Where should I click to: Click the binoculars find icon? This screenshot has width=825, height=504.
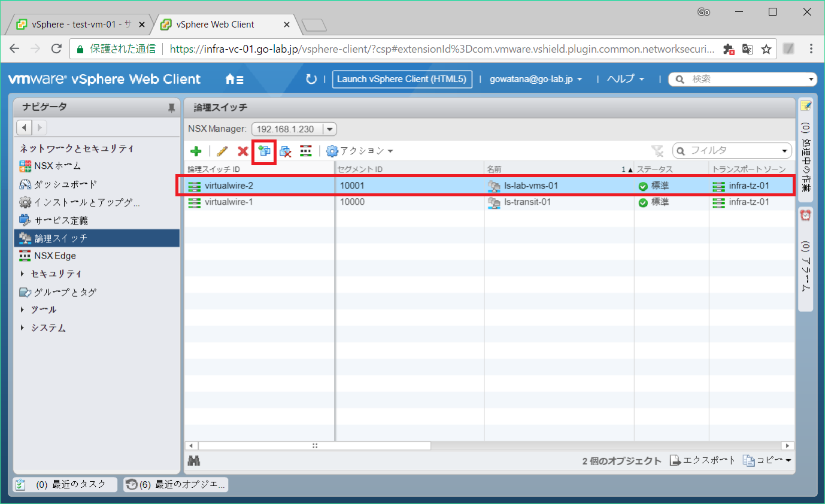point(194,460)
